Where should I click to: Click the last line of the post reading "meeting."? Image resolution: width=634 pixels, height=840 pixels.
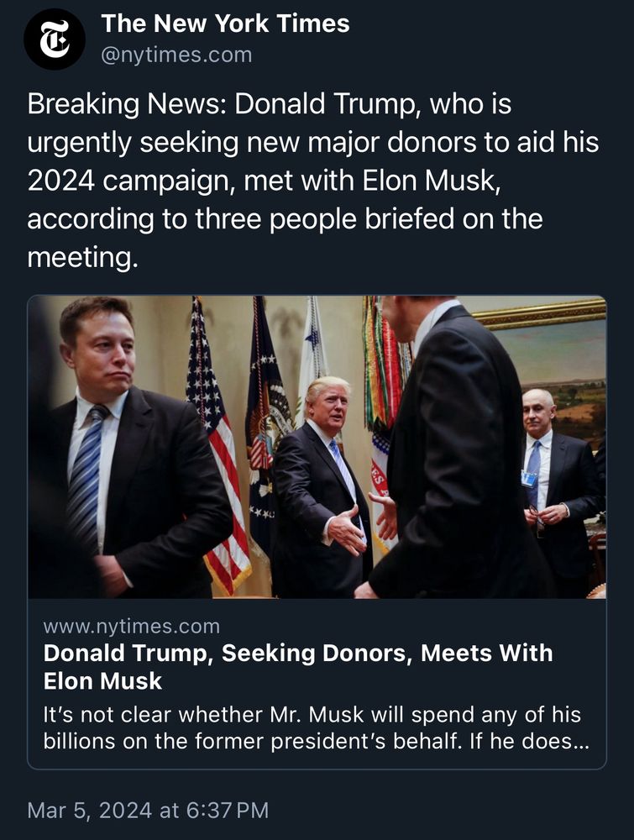81,256
